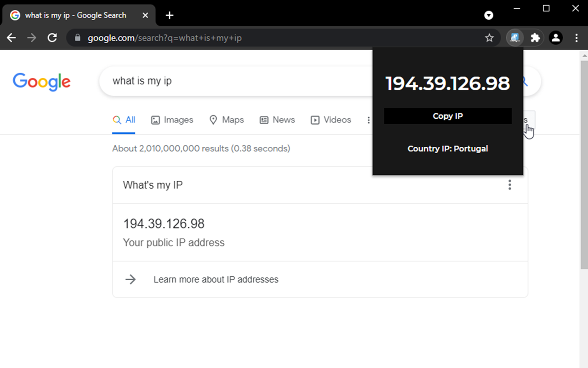Select the News search filter

(277, 120)
